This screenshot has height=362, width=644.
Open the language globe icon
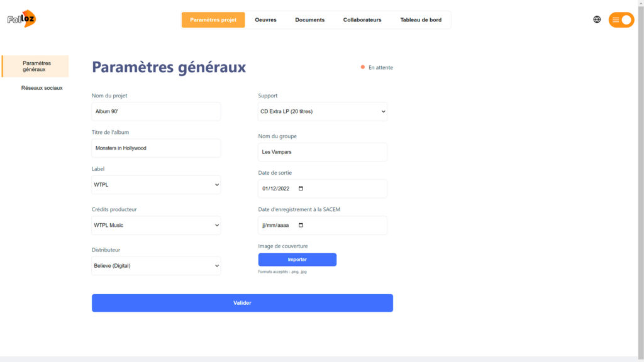tap(597, 19)
